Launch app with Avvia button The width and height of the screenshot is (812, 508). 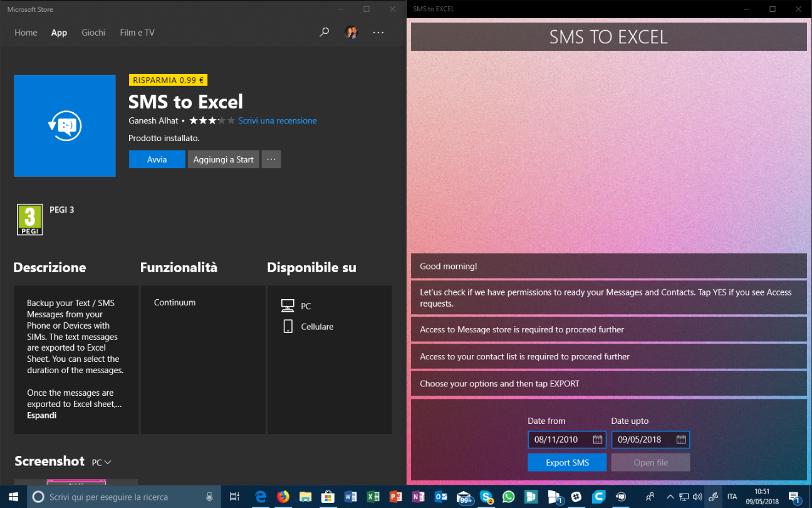[157, 159]
